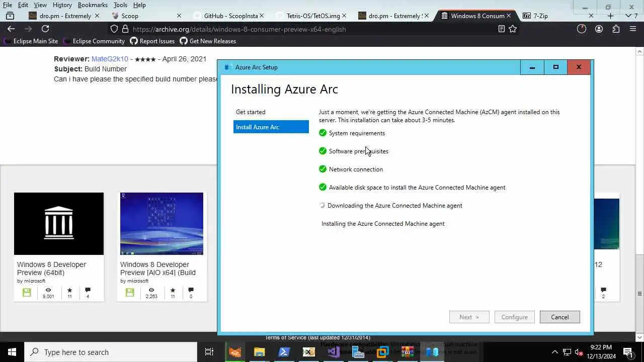Open the Bookmarks menu
Screen dimensions: 644x362
[x=93, y=5]
